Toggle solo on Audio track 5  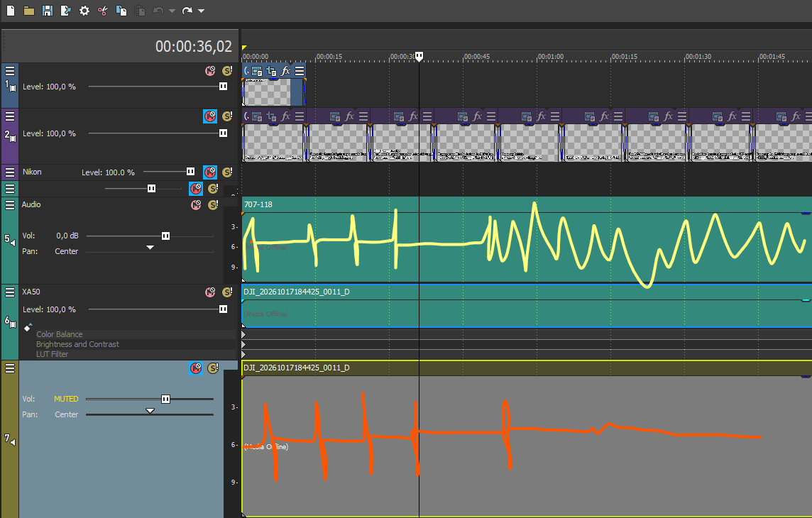coord(213,205)
